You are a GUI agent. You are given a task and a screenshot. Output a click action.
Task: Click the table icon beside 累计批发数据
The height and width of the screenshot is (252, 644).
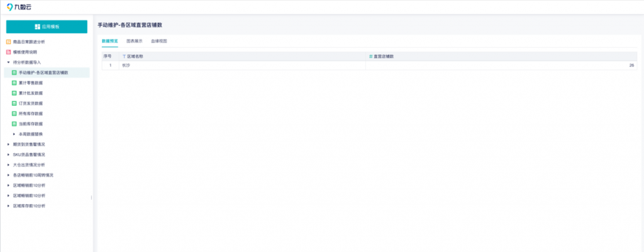coord(14,93)
